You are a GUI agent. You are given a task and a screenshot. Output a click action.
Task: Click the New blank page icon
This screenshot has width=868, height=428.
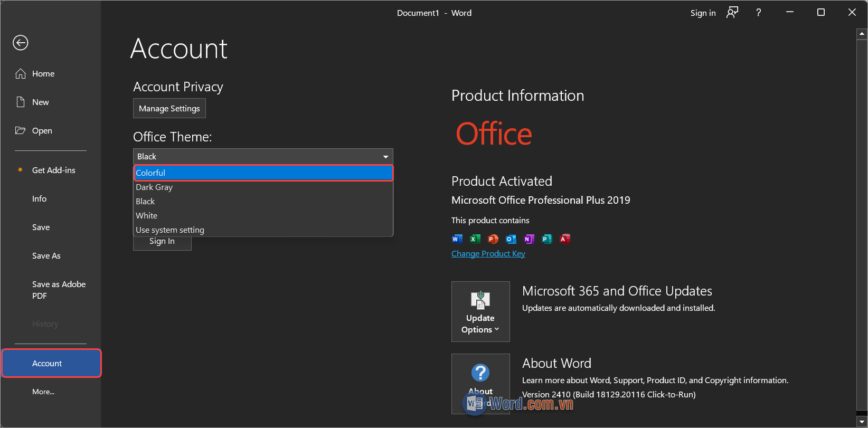21,102
